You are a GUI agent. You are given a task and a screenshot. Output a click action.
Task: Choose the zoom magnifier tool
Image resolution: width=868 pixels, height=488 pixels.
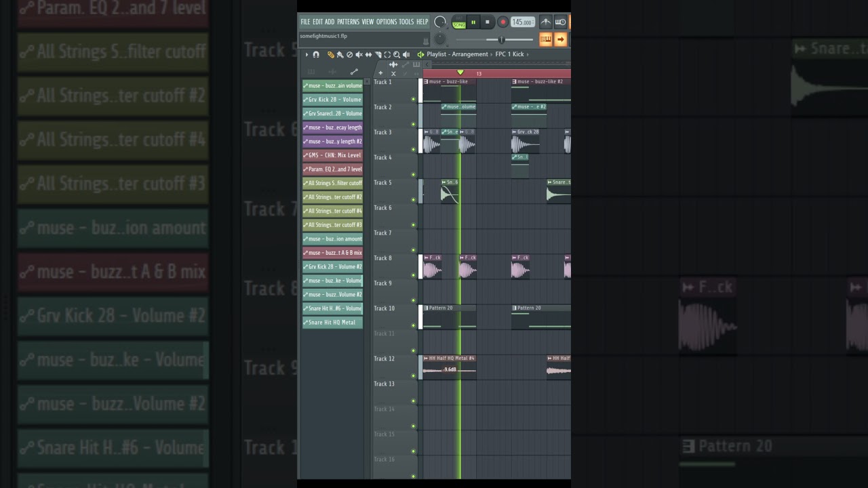click(x=397, y=54)
